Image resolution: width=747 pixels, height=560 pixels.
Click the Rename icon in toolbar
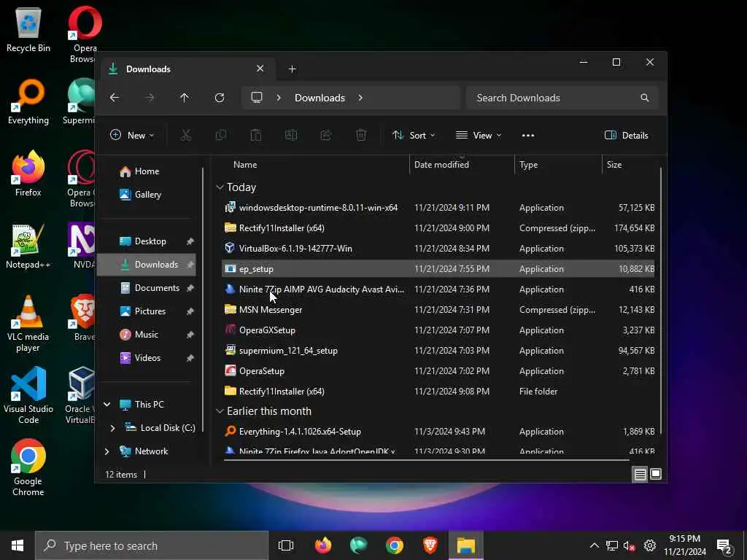(291, 135)
